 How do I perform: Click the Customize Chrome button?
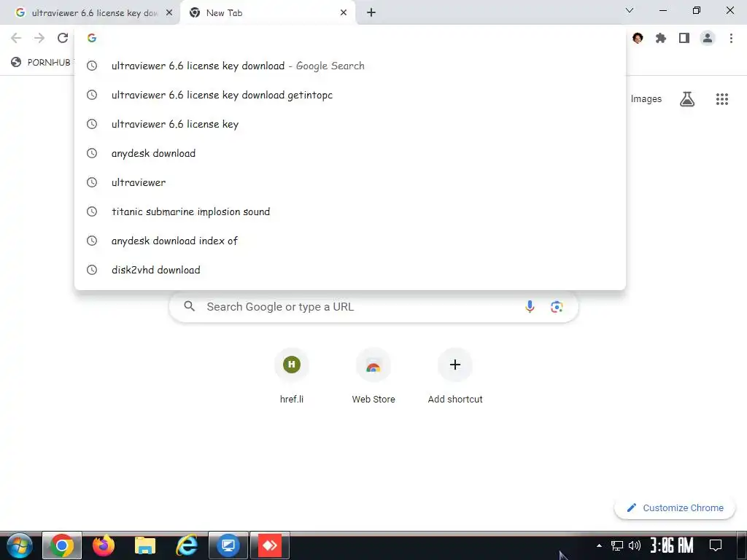675,507
